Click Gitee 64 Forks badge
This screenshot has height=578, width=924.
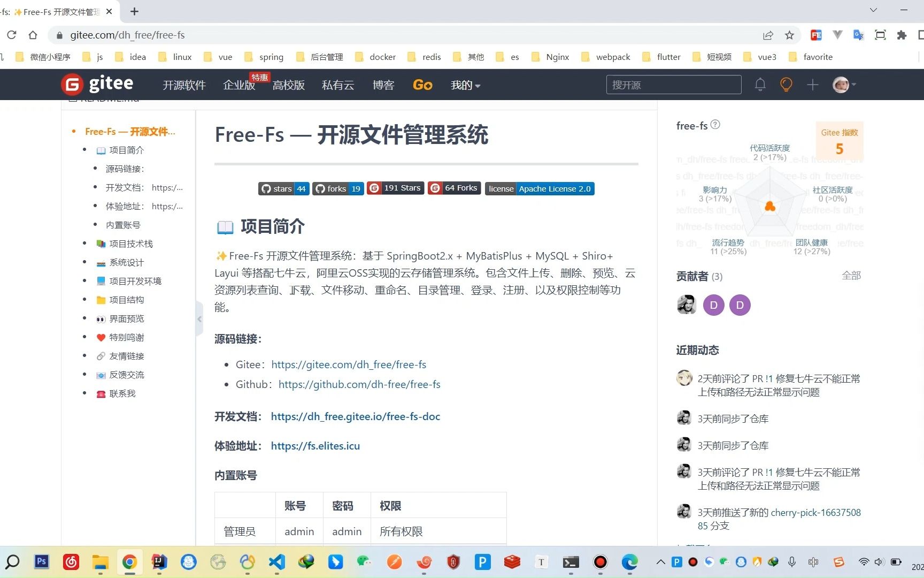point(454,188)
